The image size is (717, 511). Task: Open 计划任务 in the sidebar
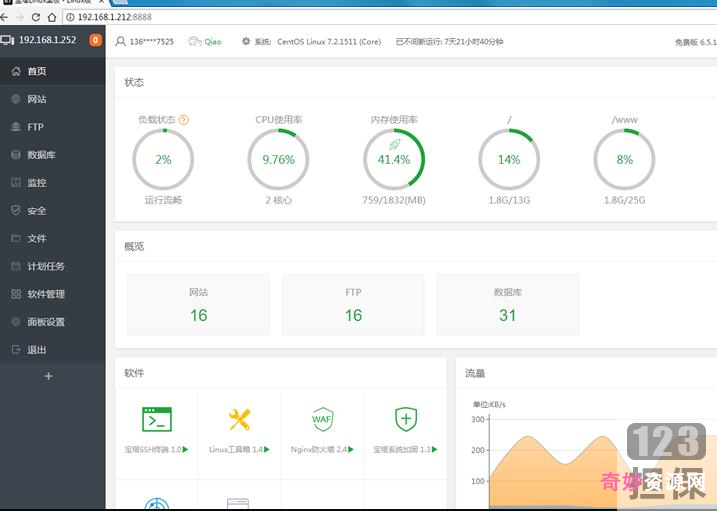coord(53,266)
